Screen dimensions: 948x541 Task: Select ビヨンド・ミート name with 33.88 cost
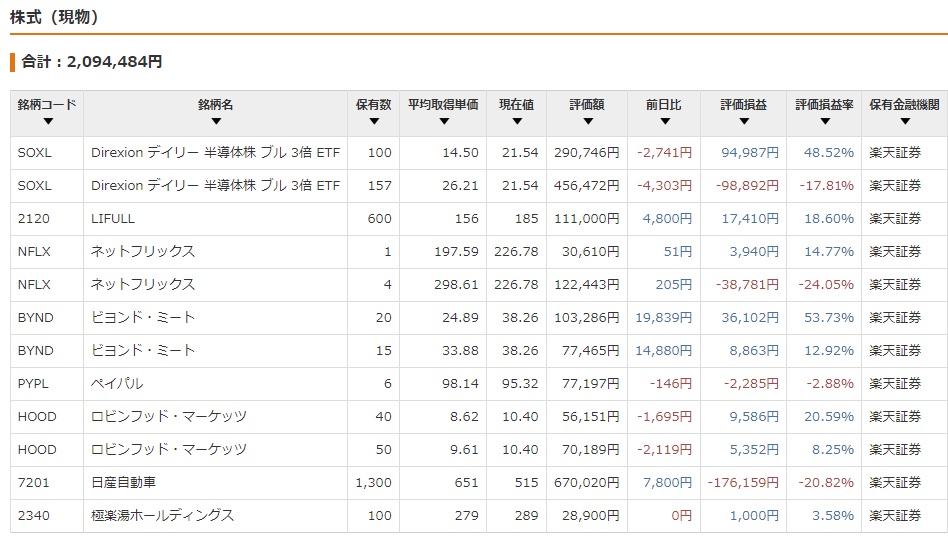(143, 351)
